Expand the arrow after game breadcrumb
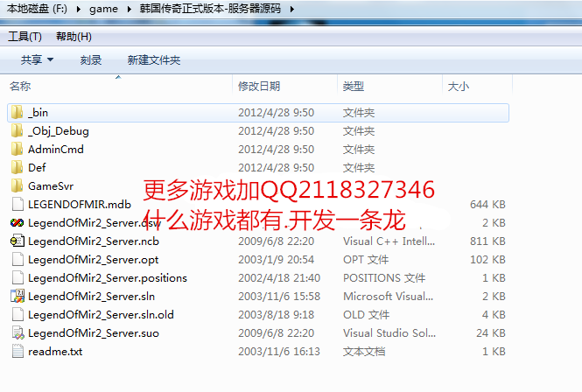This screenshot has height=392, width=582. [x=129, y=9]
